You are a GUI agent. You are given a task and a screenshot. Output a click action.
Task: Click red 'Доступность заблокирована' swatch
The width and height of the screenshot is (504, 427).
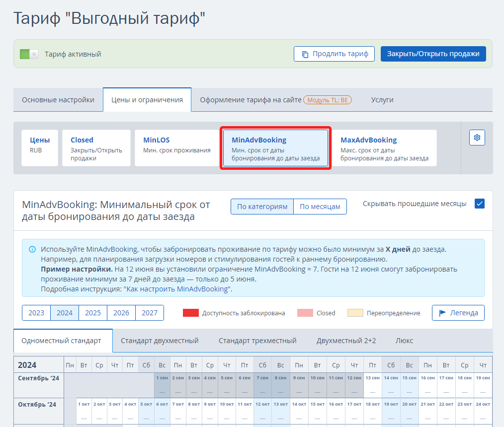[190, 313]
